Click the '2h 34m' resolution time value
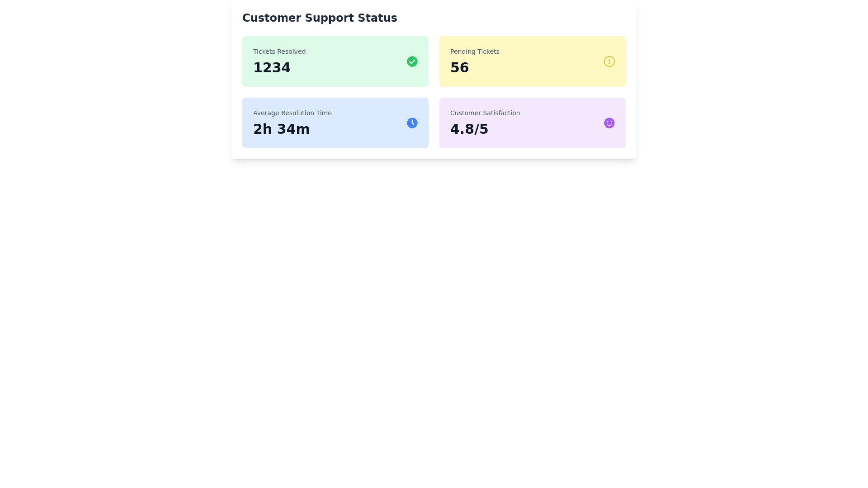Image resolution: width=868 pixels, height=488 pixels. click(x=281, y=129)
